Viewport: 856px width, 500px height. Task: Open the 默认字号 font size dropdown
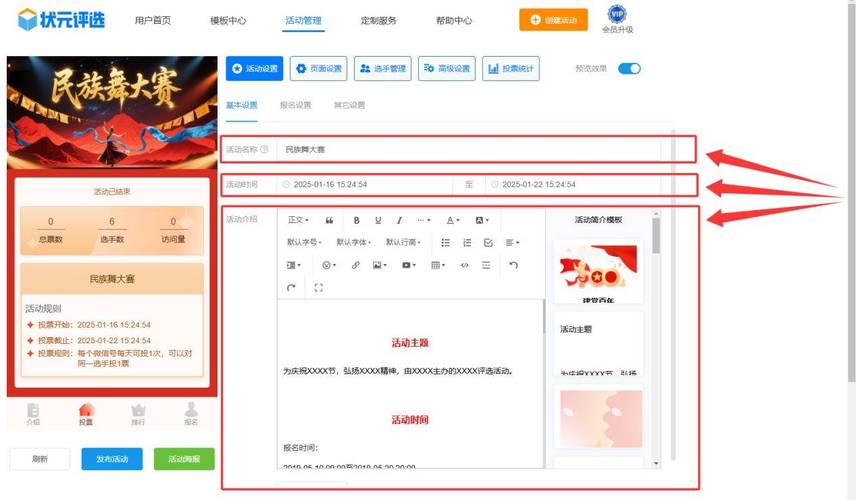coord(304,242)
